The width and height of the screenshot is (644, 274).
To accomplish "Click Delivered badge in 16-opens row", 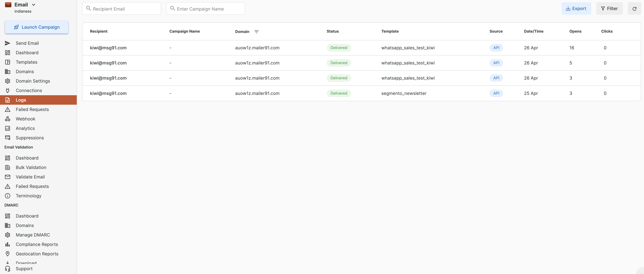I will tap(339, 48).
